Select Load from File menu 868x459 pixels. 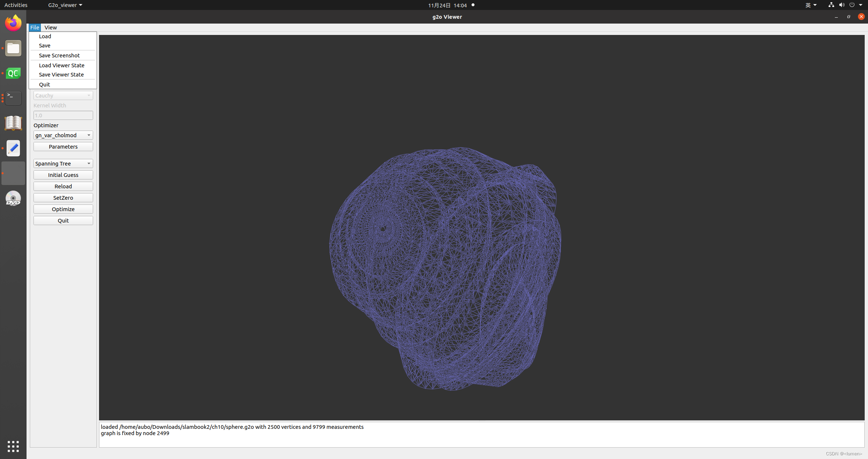click(45, 36)
